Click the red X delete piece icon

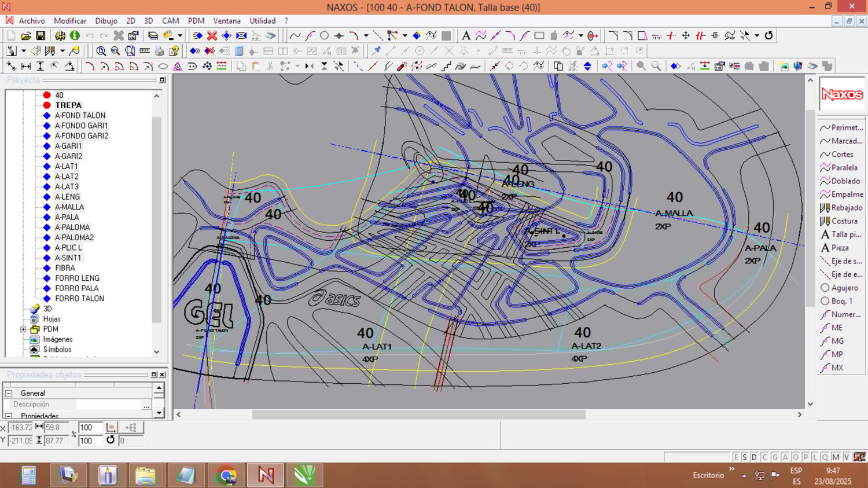212,36
